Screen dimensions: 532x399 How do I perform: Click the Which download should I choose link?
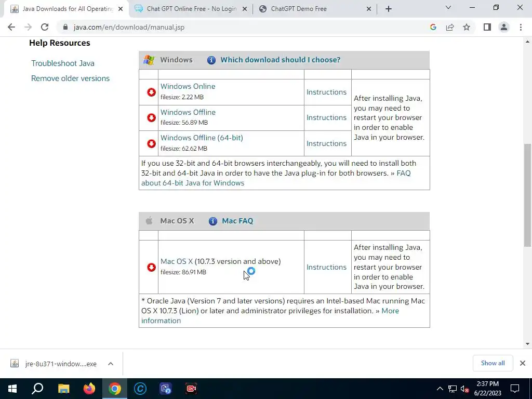tap(280, 60)
